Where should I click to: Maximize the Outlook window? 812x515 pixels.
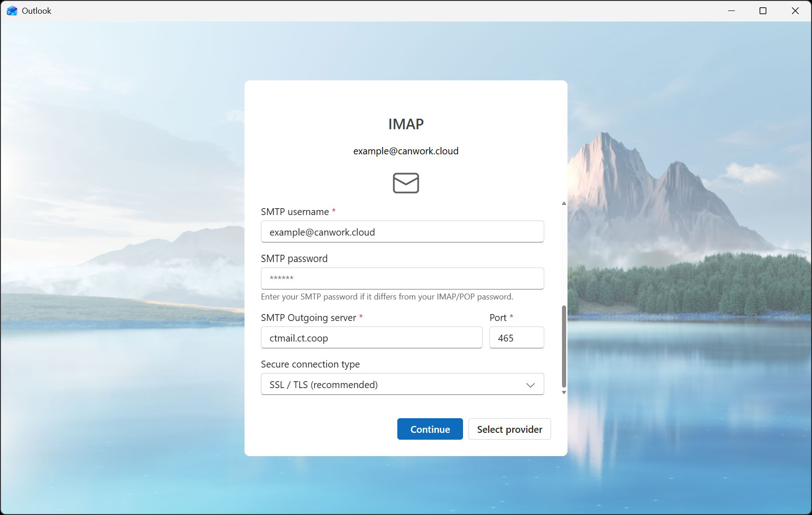coord(763,11)
